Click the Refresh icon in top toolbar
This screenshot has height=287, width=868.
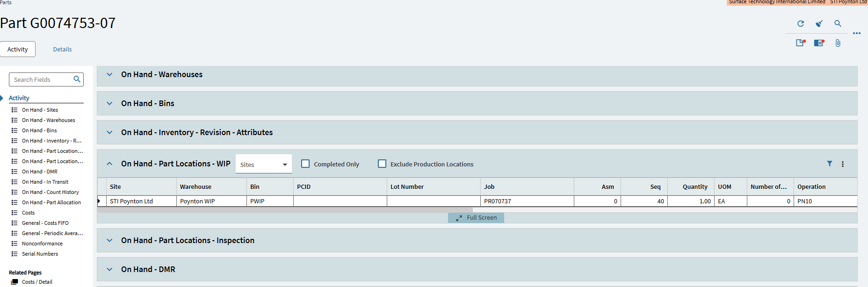coord(801,24)
